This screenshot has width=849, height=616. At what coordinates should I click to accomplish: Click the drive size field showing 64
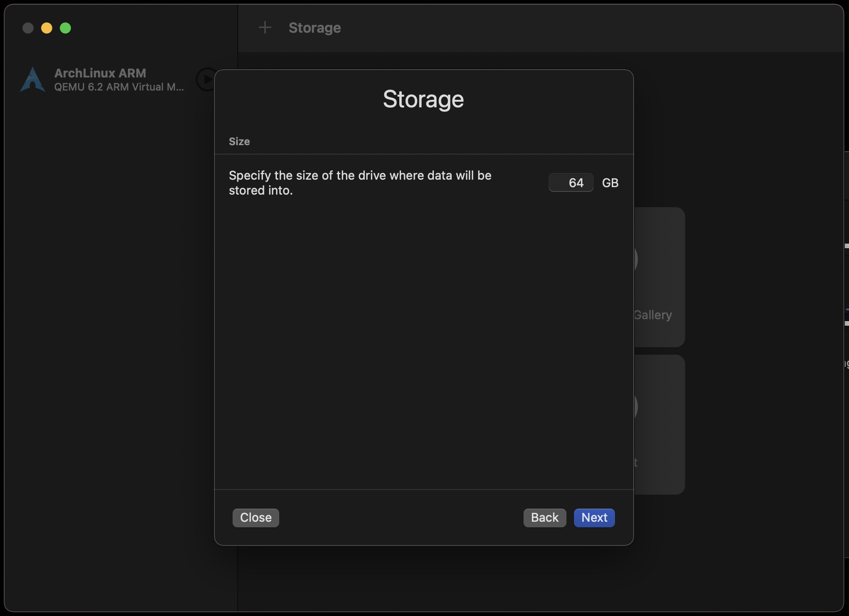[x=571, y=182]
